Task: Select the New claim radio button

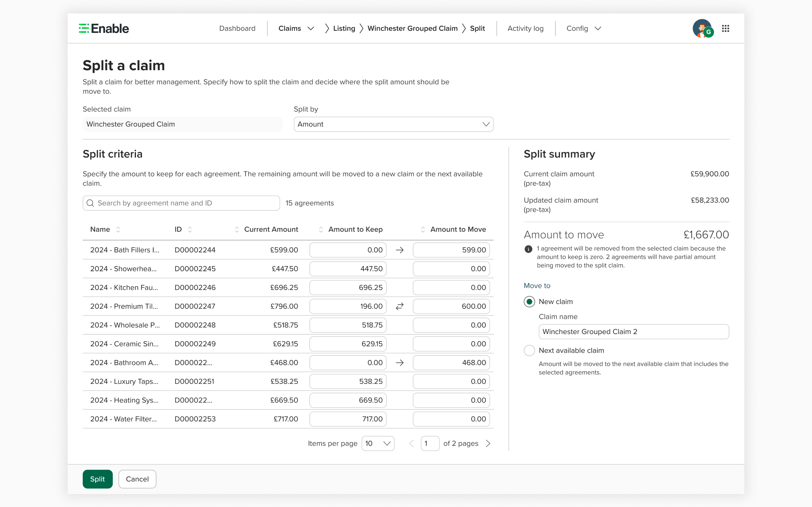Action: [529, 301]
